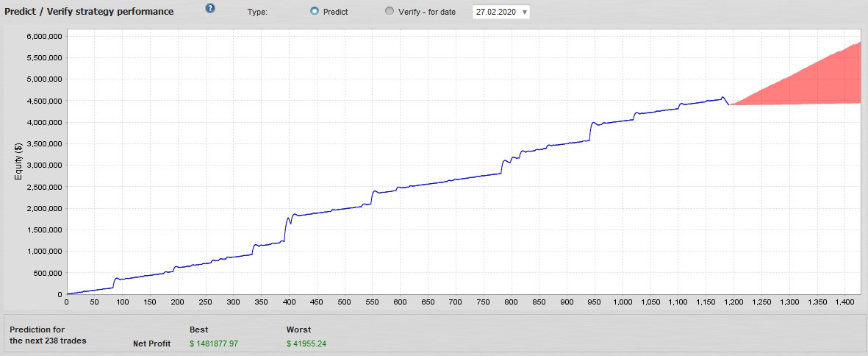Click the 'Equity ($)' axis label
The image size is (868, 356).
[x=19, y=161]
